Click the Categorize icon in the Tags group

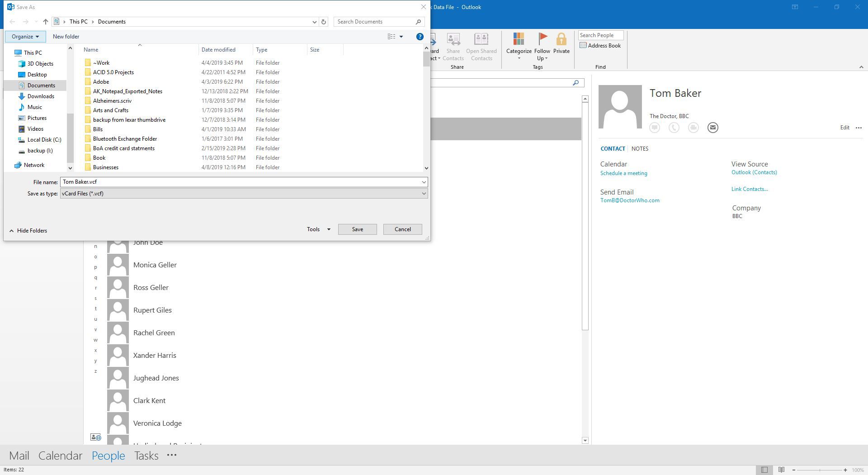[519, 39]
